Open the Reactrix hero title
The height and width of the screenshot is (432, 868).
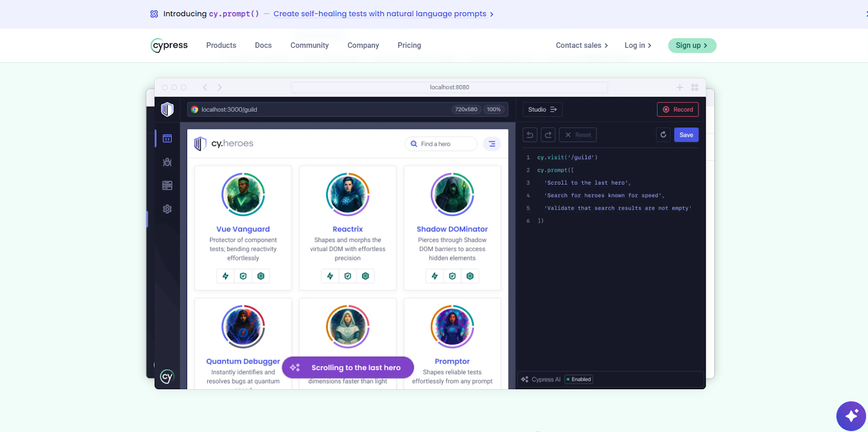[348, 229]
